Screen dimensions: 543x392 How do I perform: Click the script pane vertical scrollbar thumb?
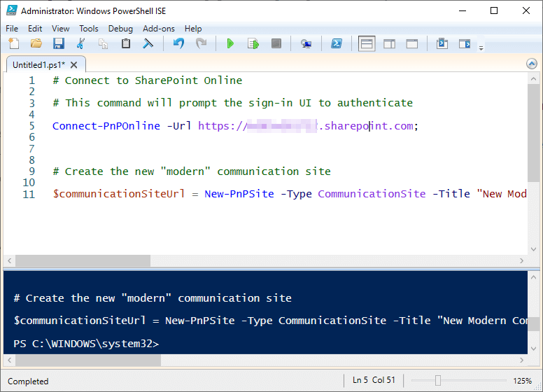coord(533,132)
